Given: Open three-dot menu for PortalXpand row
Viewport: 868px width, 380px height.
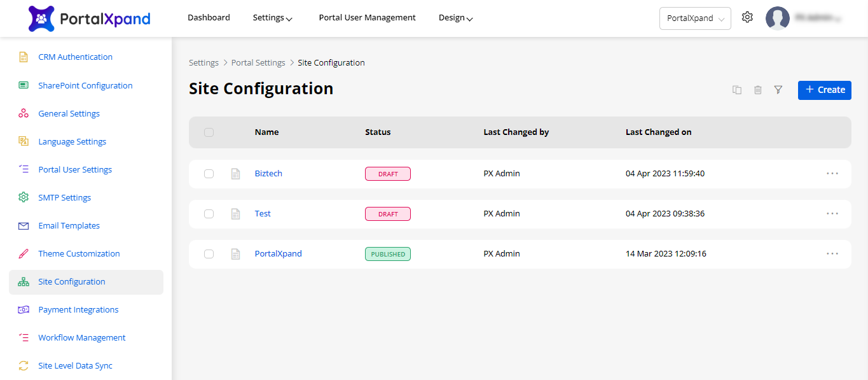Looking at the screenshot, I should point(832,254).
